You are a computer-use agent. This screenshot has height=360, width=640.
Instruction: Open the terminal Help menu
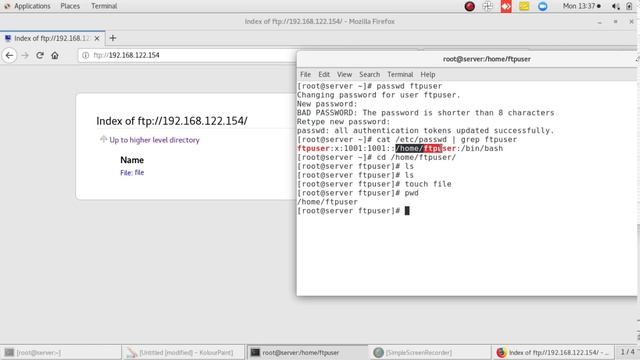click(428, 74)
